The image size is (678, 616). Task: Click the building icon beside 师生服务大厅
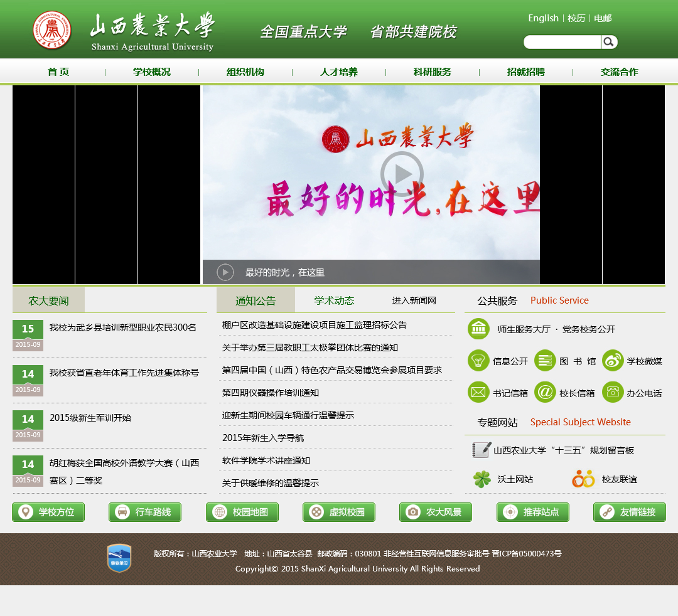click(x=478, y=329)
